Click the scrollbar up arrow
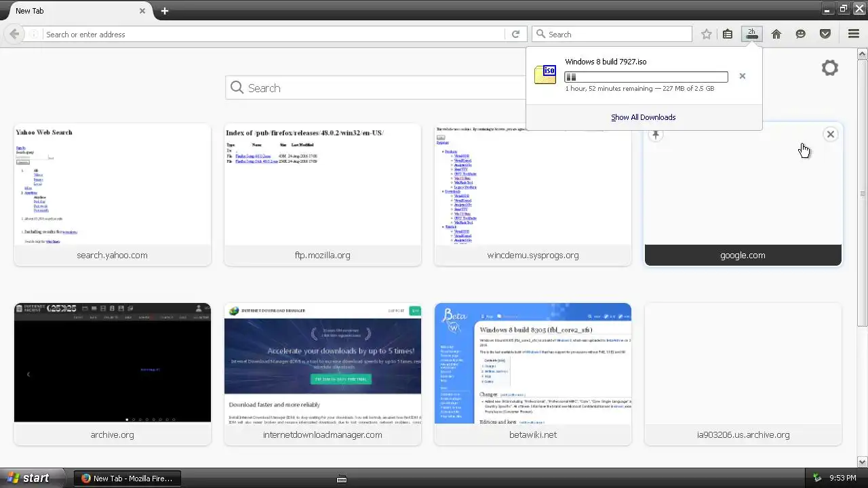The height and width of the screenshot is (488, 868). (x=862, y=54)
